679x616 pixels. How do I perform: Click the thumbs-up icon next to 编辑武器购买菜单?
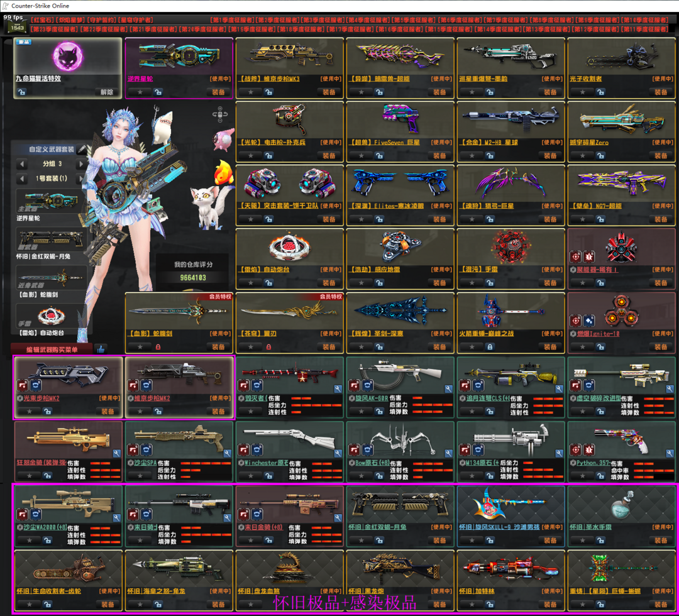(x=101, y=349)
